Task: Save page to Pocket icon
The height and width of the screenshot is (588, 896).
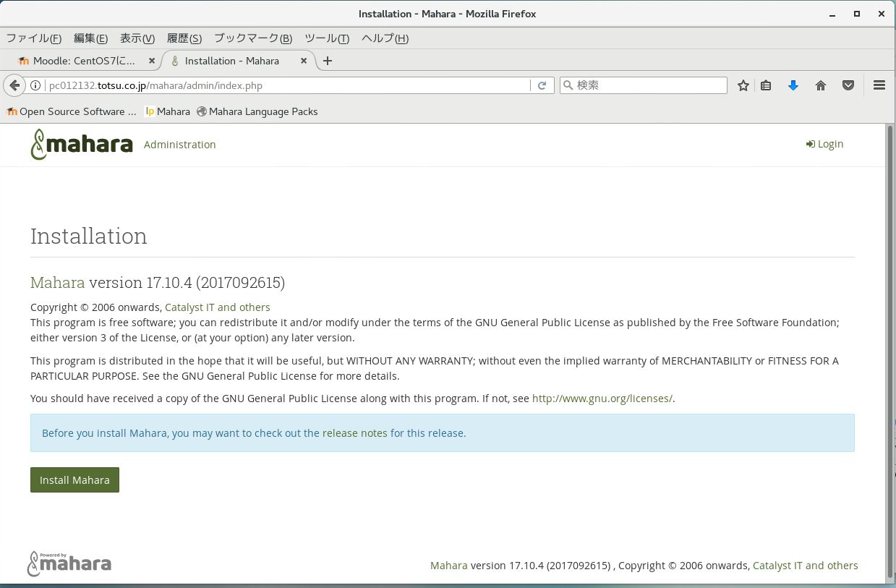Action: coord(848,85)
